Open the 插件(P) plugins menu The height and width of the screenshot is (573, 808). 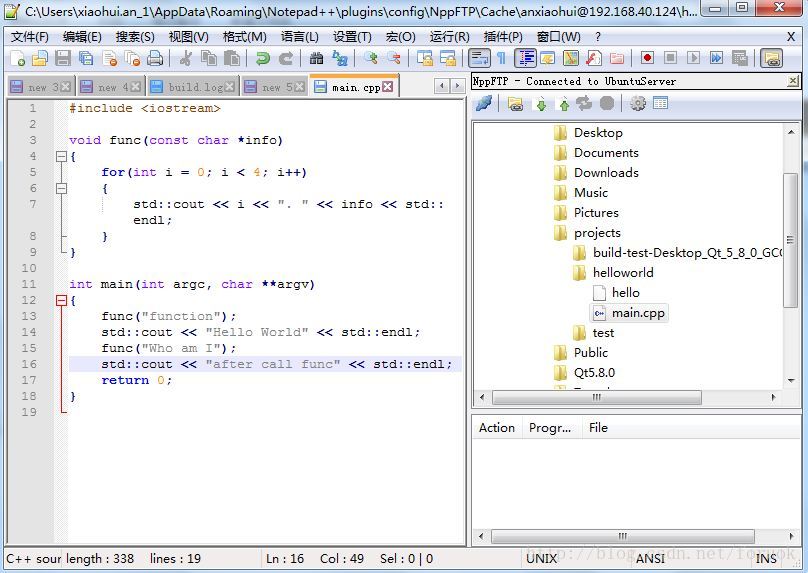pos(503,36)
